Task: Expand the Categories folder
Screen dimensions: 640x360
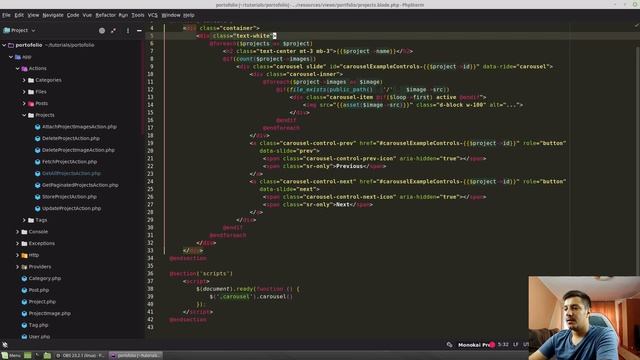Action: [x=24, y=80]
